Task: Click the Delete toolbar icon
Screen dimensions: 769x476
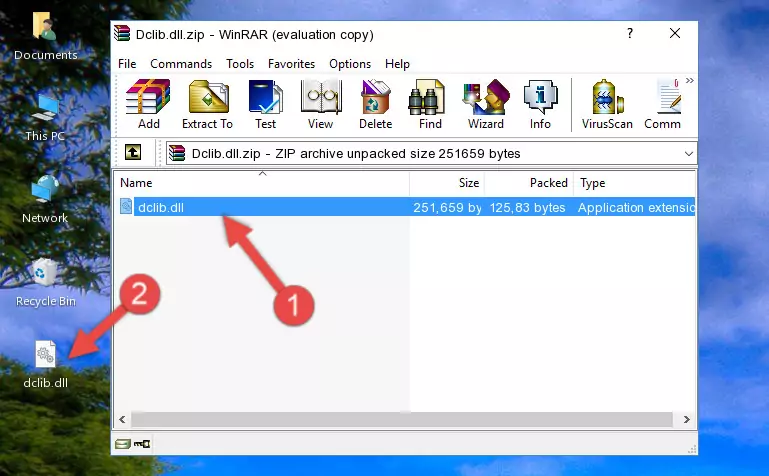Action: [376, 104]
